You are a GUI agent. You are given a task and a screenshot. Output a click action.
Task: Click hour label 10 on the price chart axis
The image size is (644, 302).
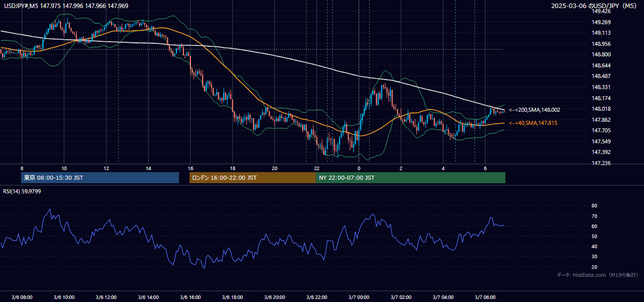64,168
